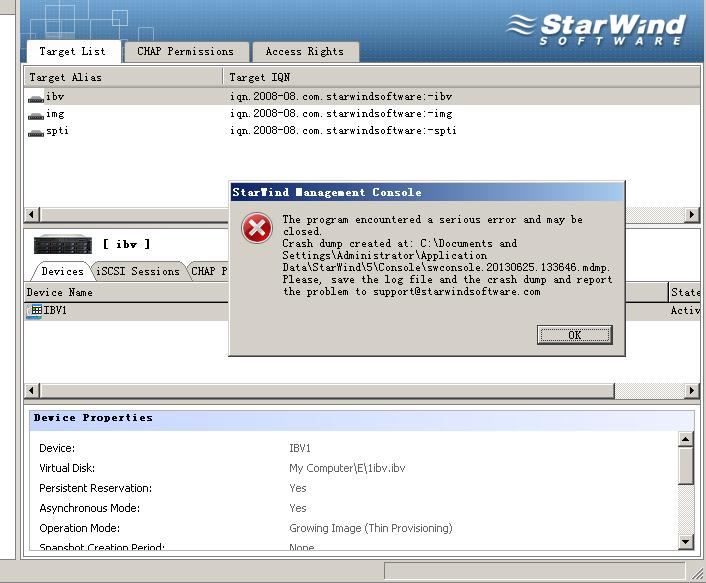Click the Active state cell for IBV1
The width and height of the screenshot is (706, 583).
click(x=685, y=310)
